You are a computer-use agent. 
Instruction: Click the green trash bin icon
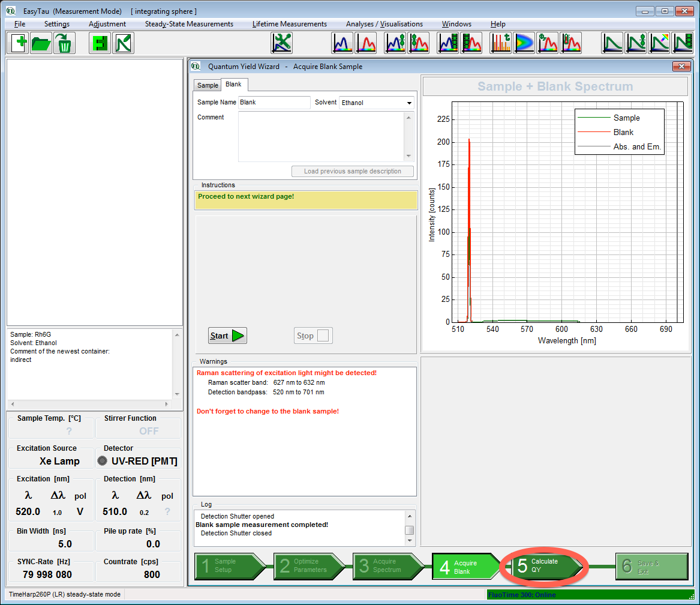(64, 43)
